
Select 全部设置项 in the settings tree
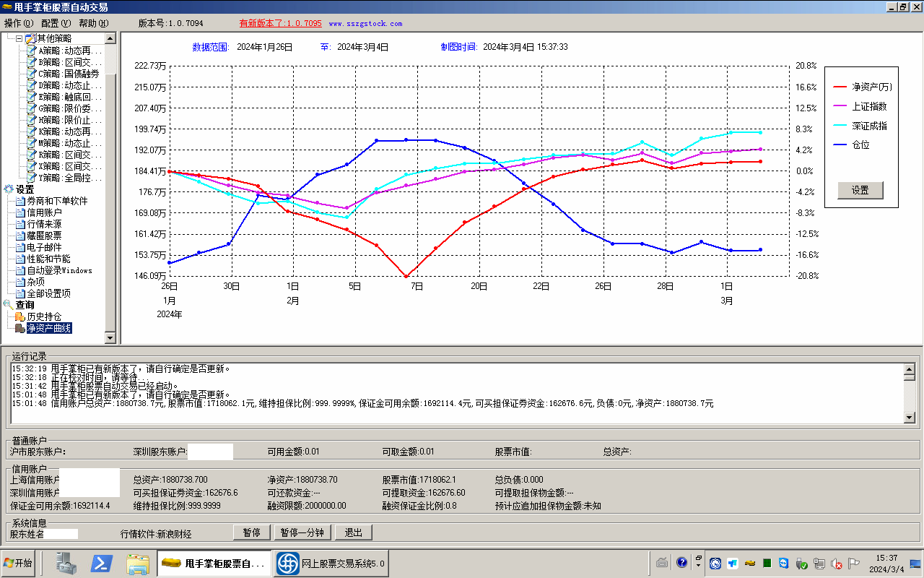point(48,293)
